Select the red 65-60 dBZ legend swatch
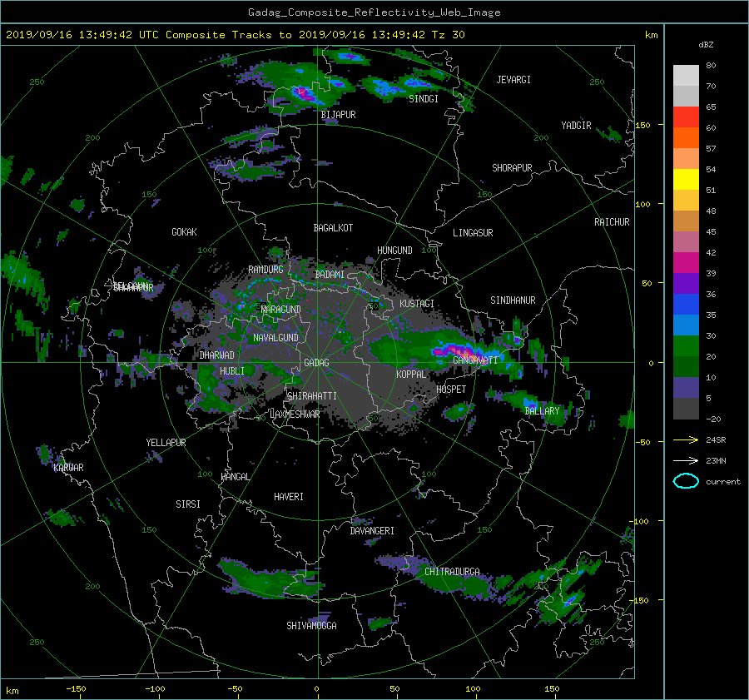This screenshot has height=700, width=749. [686, 117]
